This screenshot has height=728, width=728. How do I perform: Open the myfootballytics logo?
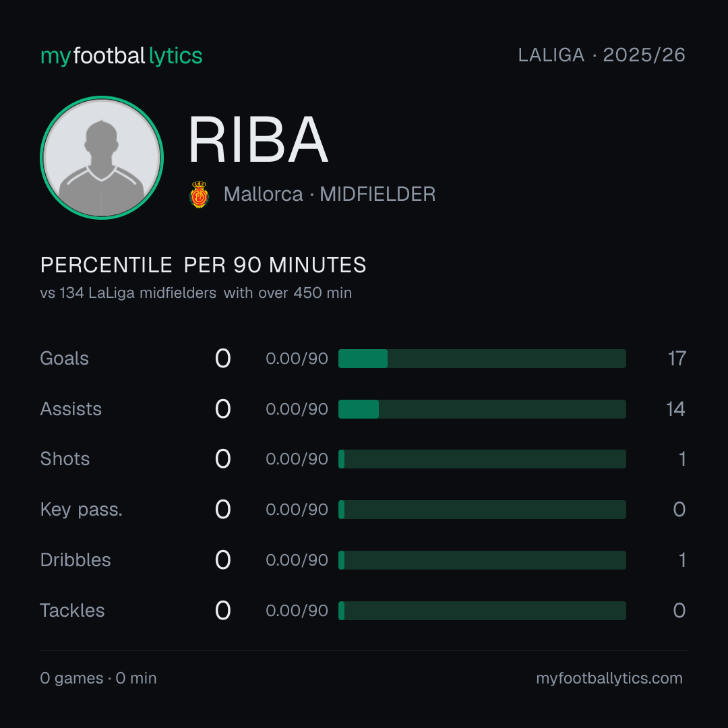[121, 56]
